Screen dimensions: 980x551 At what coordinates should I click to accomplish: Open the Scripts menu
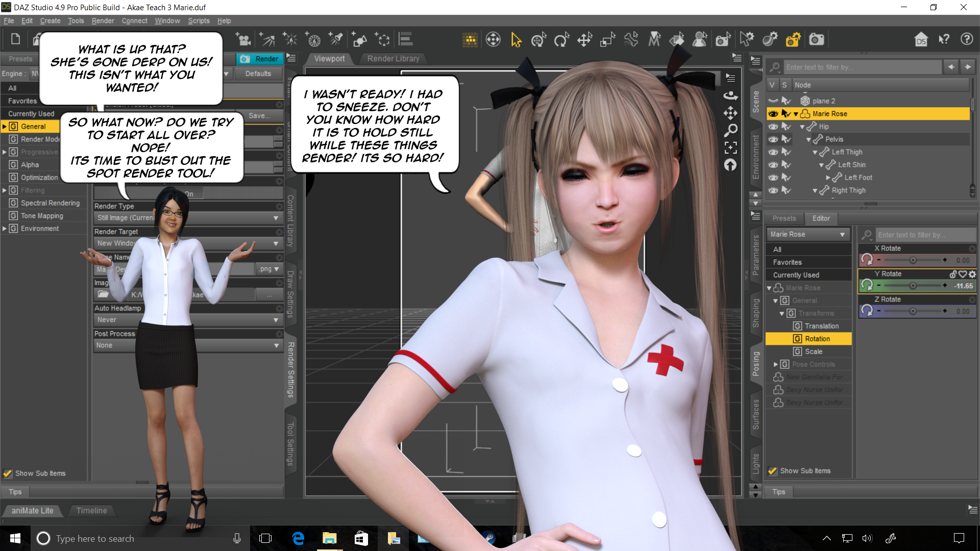[x=199, y=21]
